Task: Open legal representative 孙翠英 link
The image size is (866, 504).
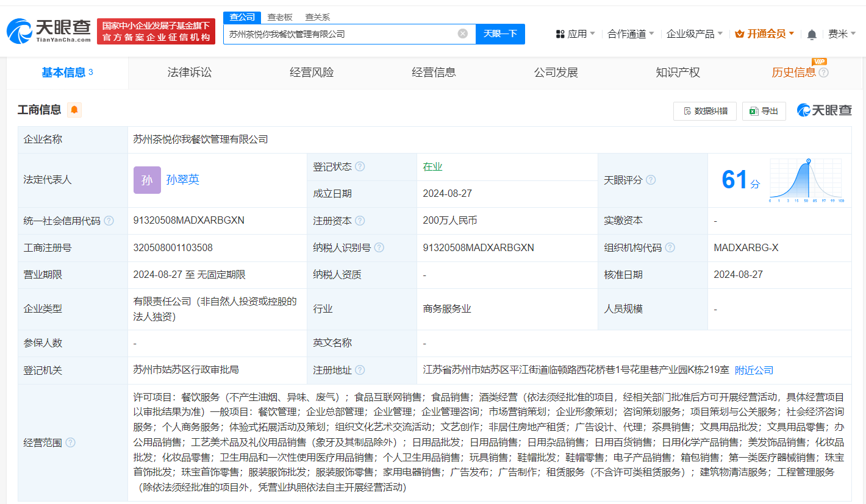Action: [x=182, y=180]
